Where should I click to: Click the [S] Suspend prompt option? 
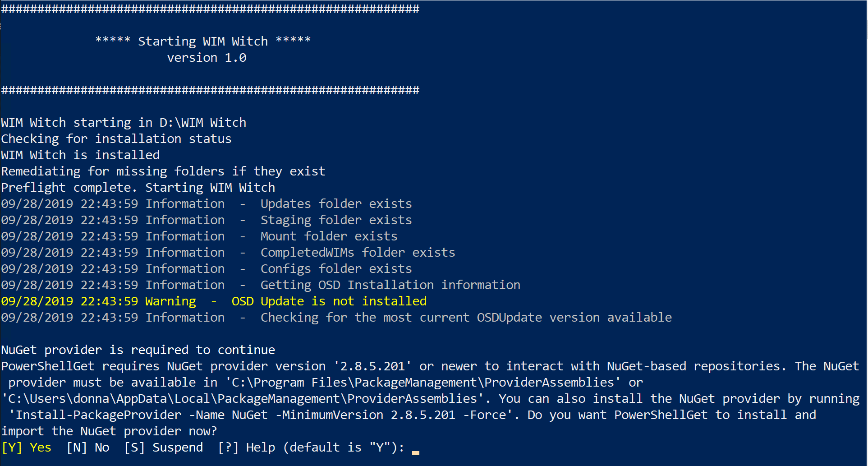pos(163,448)
